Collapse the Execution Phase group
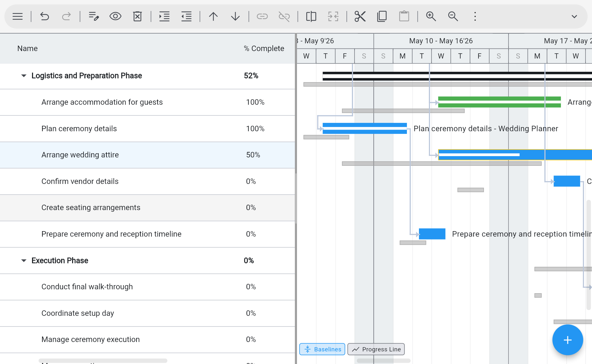The width and height of the screenshot is (592, 364). (x=23, y=260)
